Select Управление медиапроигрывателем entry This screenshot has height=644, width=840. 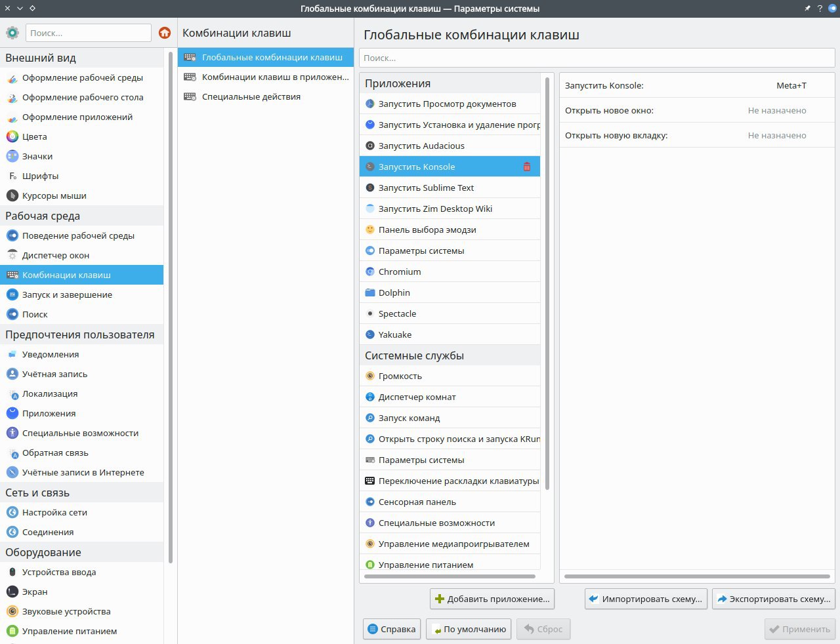click(x=450, y=544)
